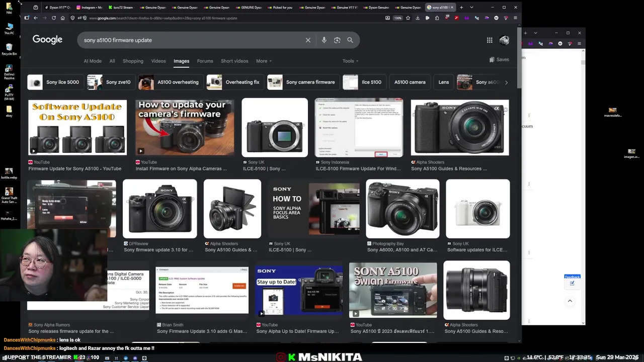The width and height of the screenshot is (644, 362).
Task: Select the A5100 overheating chip
Action: pyautogui.click(x=171, y=82)
